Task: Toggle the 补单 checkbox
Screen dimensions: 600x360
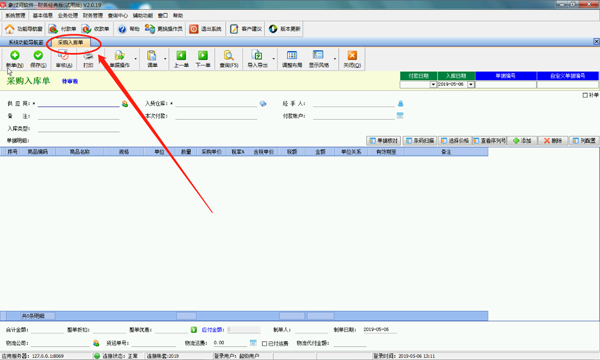Action: coord(585,95)
